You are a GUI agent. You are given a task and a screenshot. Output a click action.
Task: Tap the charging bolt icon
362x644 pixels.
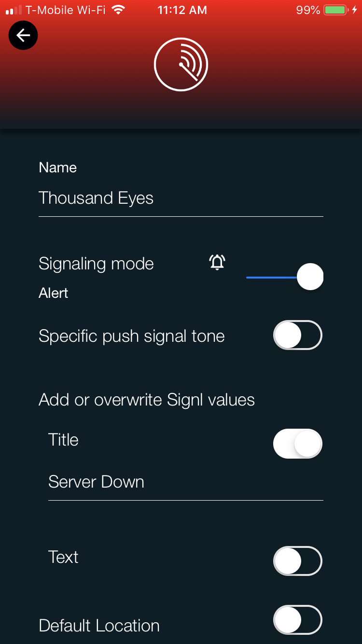coord(355,10)
